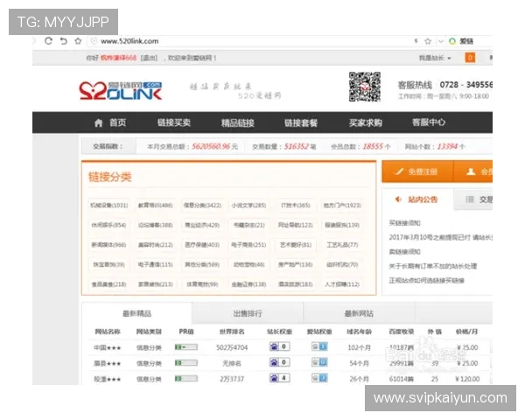The width and height of the screenshot is (525, 420).
Task: Click the 爱站权重 icon in the 102个月 row
Action: click(319, 346)
